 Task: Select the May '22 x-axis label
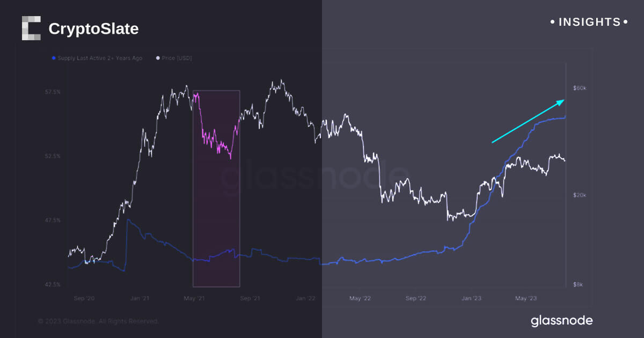(x=360, y=298)
